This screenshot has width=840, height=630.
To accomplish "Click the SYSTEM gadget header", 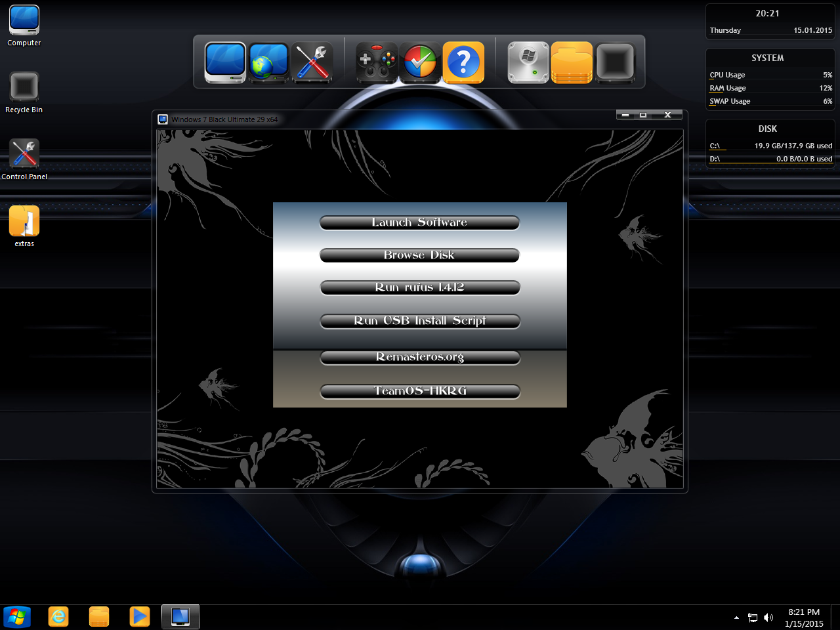I will point(767,58).
